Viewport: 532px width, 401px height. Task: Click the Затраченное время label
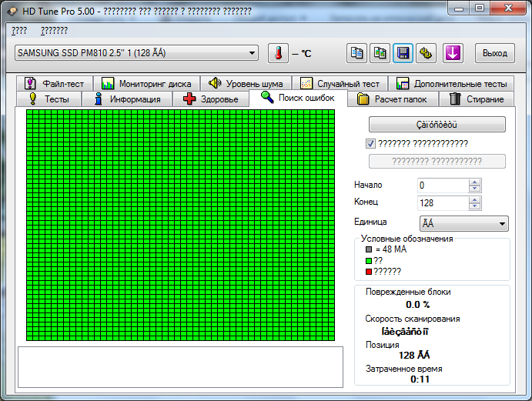[x=403, y=369]
